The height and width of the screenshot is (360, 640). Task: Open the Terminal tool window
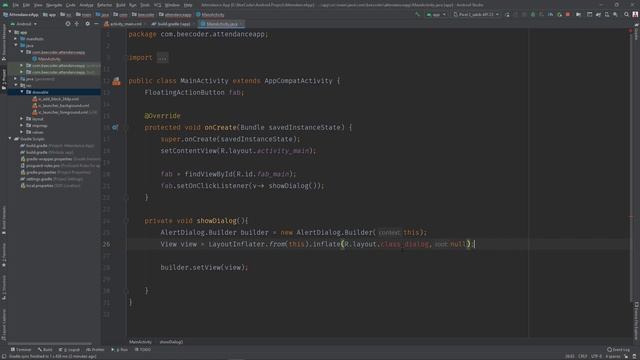(21, 350)
